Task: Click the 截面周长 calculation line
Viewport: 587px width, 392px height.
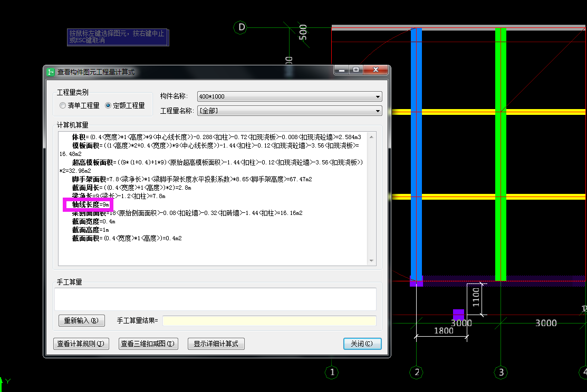Action: (x=131, y=188)
